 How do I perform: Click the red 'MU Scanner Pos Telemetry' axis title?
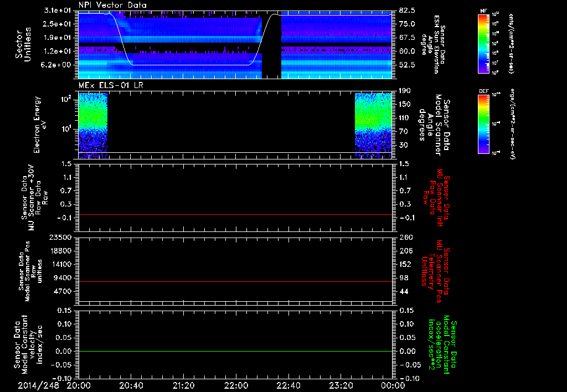point(436,271)
